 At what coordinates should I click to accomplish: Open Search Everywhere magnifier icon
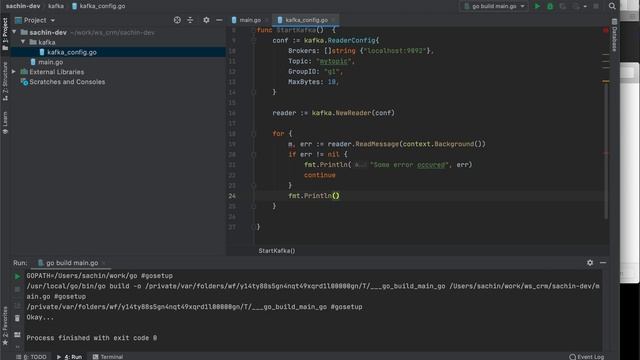coord(612,6)
